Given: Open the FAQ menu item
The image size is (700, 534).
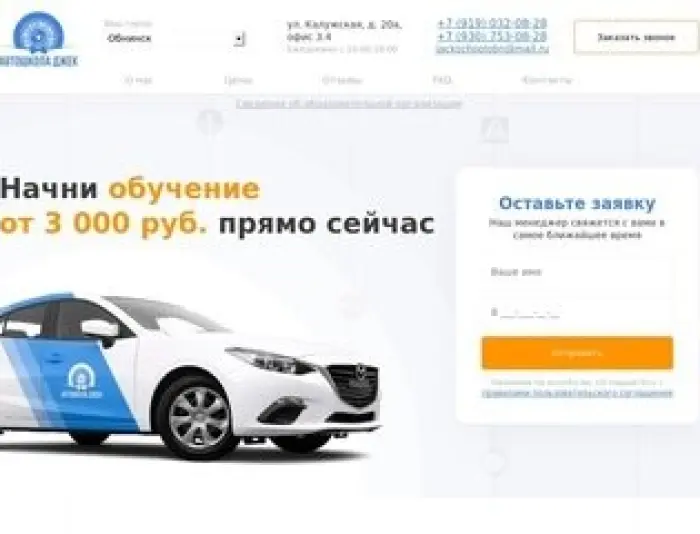Looking at the screenshot, I should pos(442,80).
